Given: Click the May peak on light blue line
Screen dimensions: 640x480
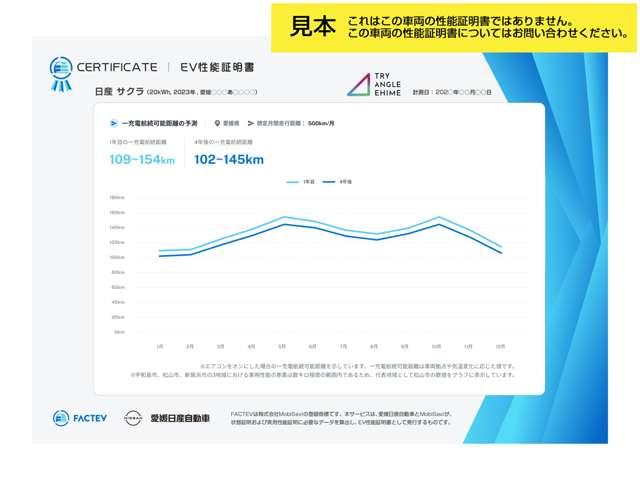Looking at the screenshot, I should pyautogui.click(x=284, y=218).
